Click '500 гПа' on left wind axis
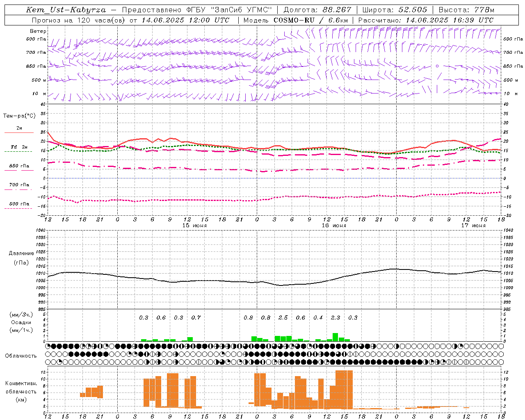Image resolution: width=525 pixels, height=420 pixels. pos(36,39)
